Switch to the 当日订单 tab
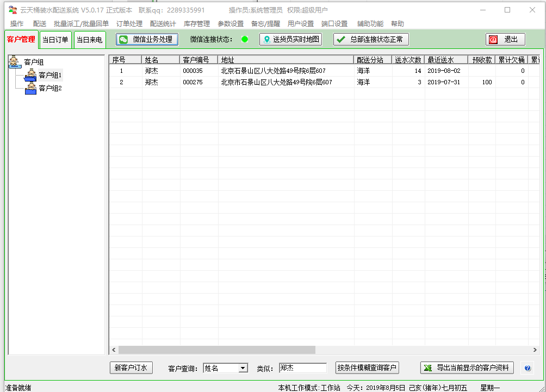This screenshot has height=392, width=546. pos(55,40)
